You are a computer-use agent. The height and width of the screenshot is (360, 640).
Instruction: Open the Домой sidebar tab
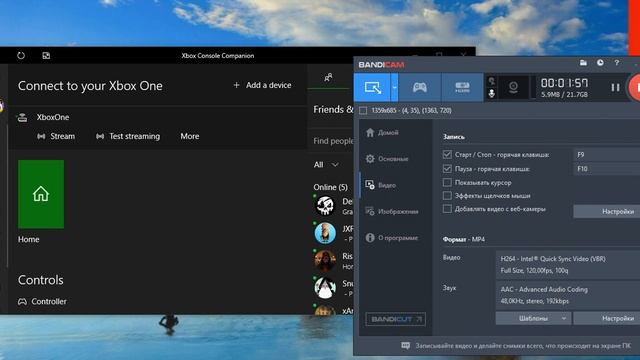tap(382, 133)
